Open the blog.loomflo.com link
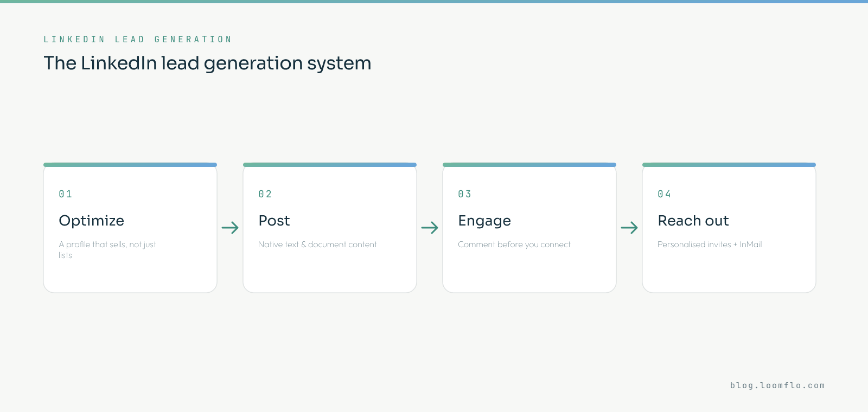This screenshot has width=868, height=412. point(777,385)
